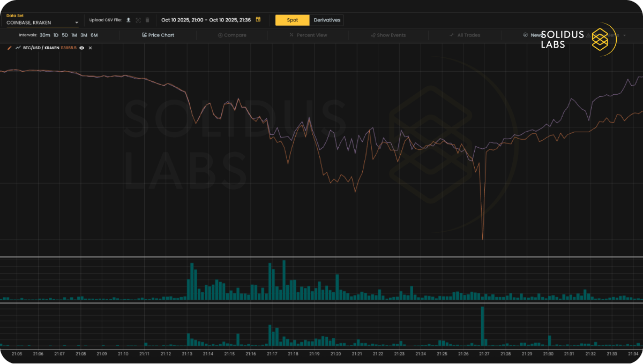Switch to Derivatives market type

pos(327,20)
